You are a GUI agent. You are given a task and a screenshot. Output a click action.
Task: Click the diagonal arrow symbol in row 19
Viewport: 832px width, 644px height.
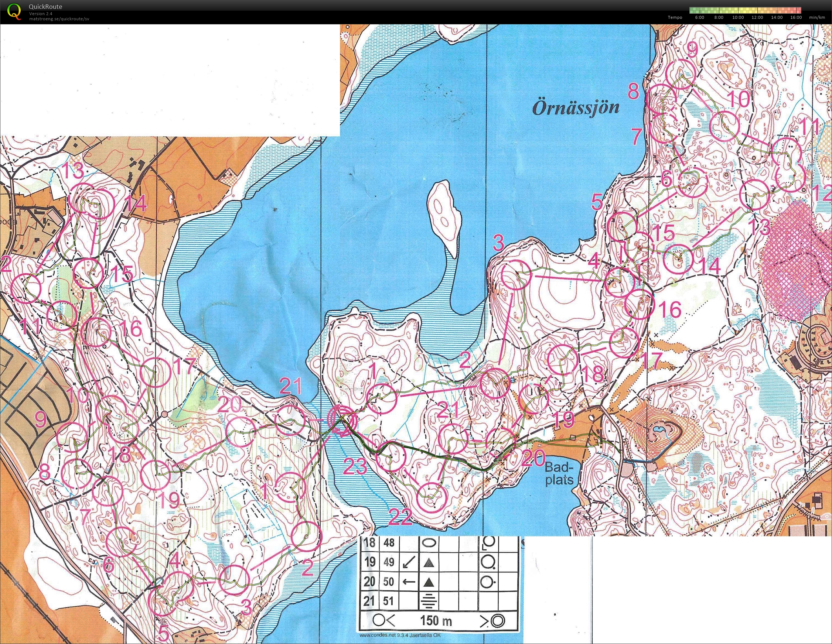[x=409, y=562]
